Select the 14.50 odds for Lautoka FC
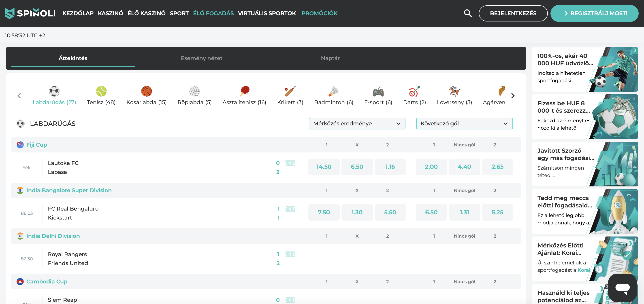Screen dimensions: 644x304 point(324,167)
